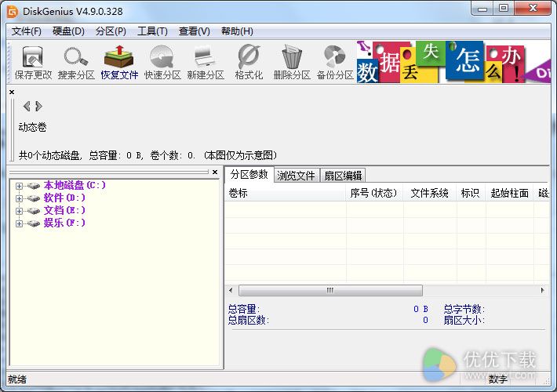Open the 硬盘(D) menu
The image size is (557, 392).
(x=68, y=31)
